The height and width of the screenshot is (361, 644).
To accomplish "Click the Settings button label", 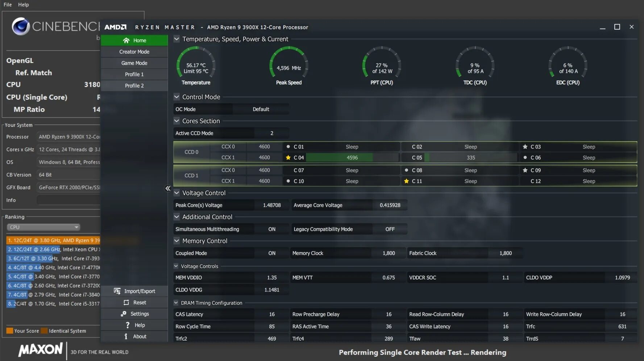I will click(140, 314).
